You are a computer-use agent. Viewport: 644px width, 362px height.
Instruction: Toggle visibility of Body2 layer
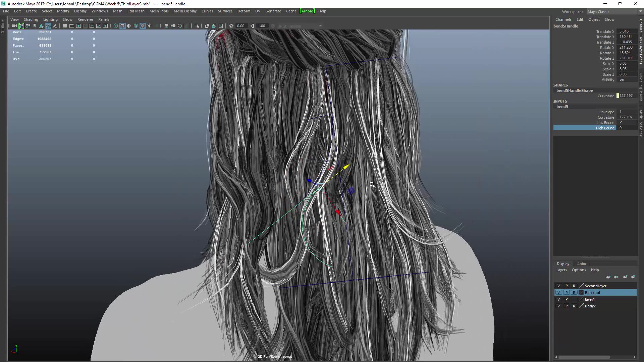(558, 306)
